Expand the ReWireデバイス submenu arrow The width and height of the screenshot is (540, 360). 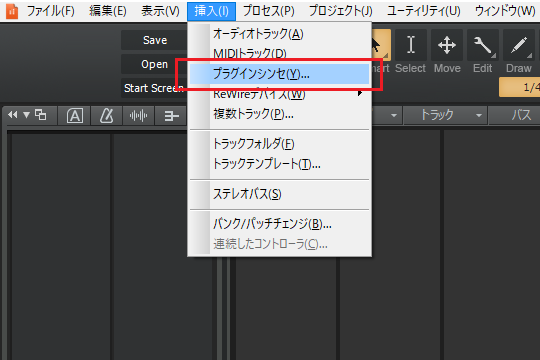pyautogui.click(x=360, y=93)
